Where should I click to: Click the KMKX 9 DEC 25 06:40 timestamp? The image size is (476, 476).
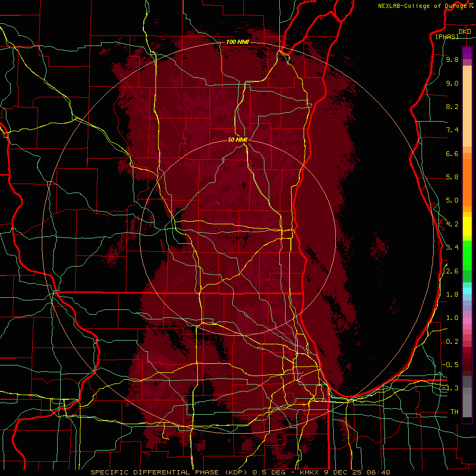tap(345, 472)
